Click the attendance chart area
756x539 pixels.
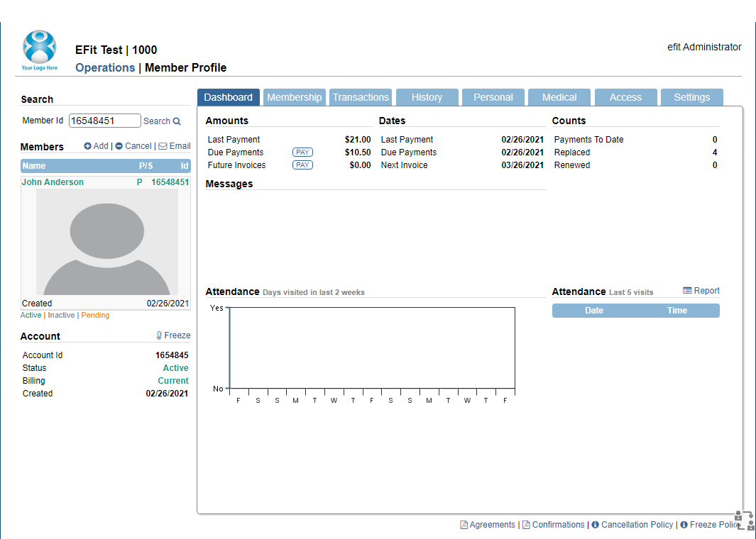[x=372, y=348]
